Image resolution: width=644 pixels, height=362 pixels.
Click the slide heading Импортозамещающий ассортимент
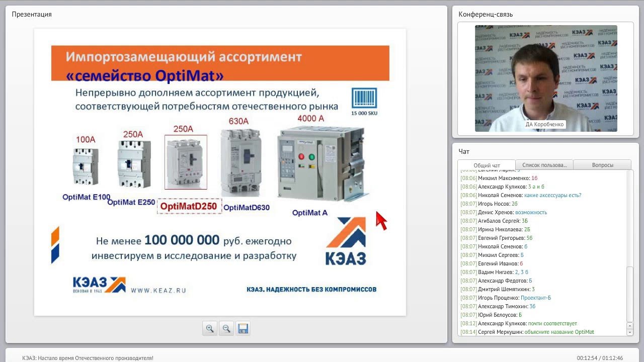(x=184, y=56)
